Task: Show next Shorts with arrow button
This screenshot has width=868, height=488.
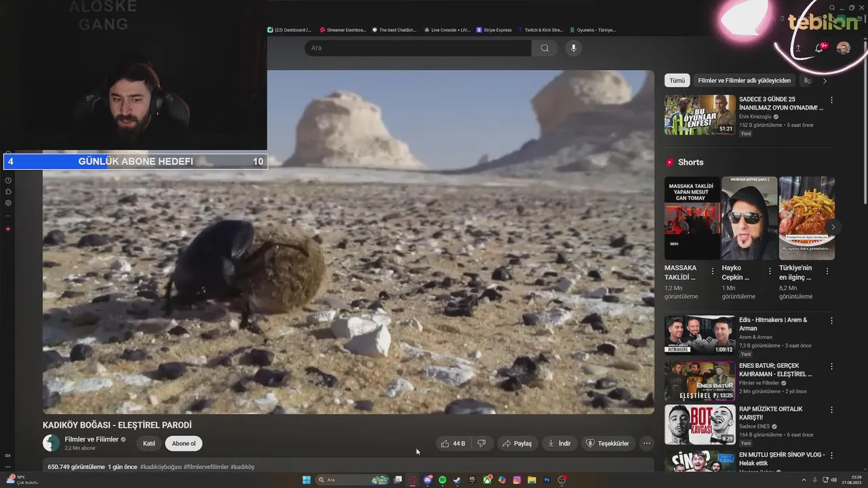Action: point(833,227)
